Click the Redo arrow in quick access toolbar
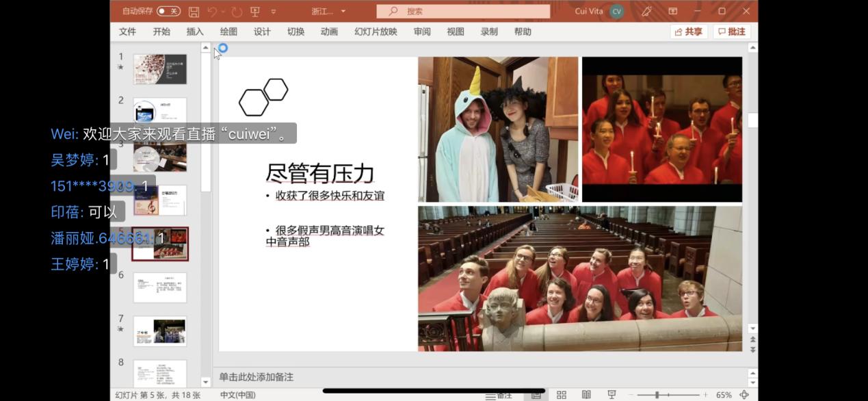The image size is (868, 401). pyautogui.click(x=237, y=12)
